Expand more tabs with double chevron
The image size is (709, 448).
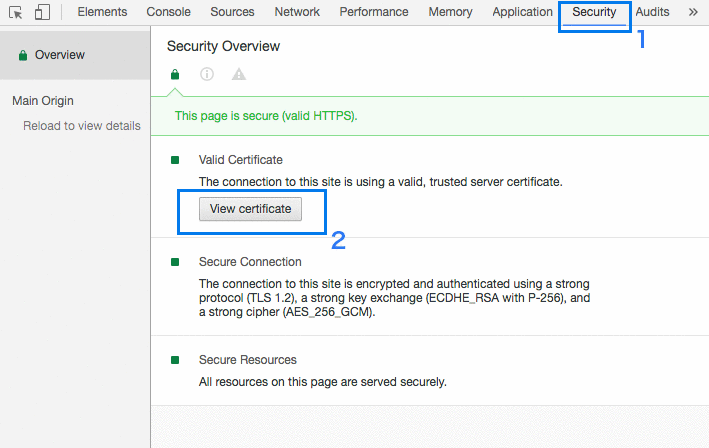coord(693,13)
